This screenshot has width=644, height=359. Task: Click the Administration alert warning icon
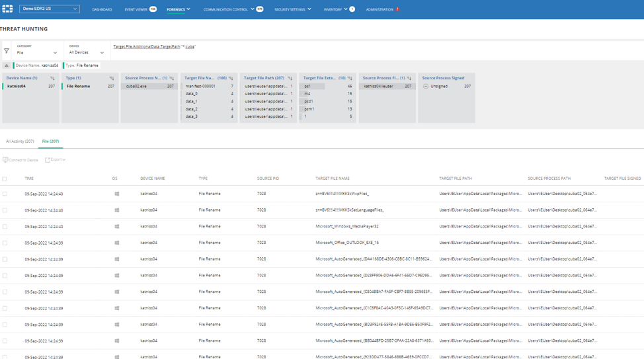(397, 9)
